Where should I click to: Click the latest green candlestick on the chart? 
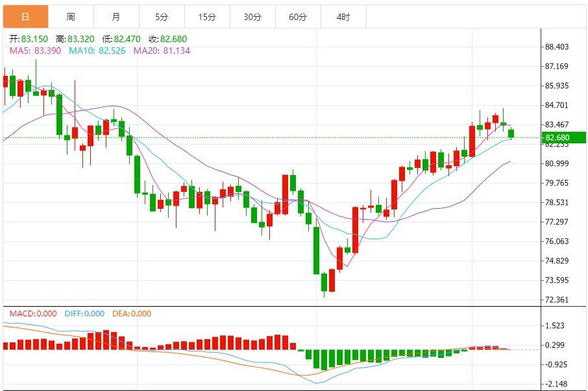tap(511, 134)
